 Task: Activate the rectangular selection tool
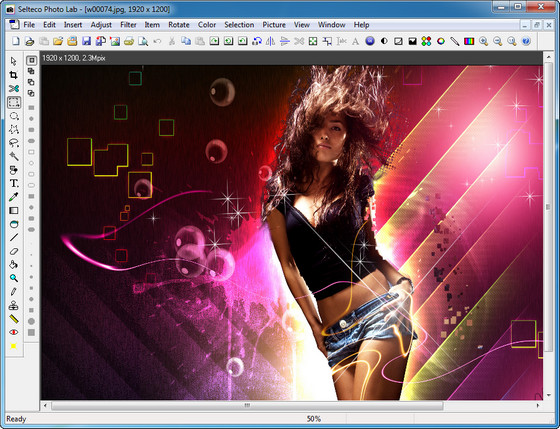[14, 103]
